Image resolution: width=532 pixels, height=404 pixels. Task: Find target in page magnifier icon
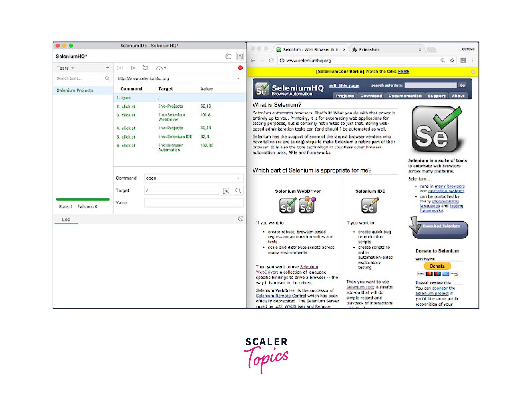pyautogui.click(x=238, y=190)
